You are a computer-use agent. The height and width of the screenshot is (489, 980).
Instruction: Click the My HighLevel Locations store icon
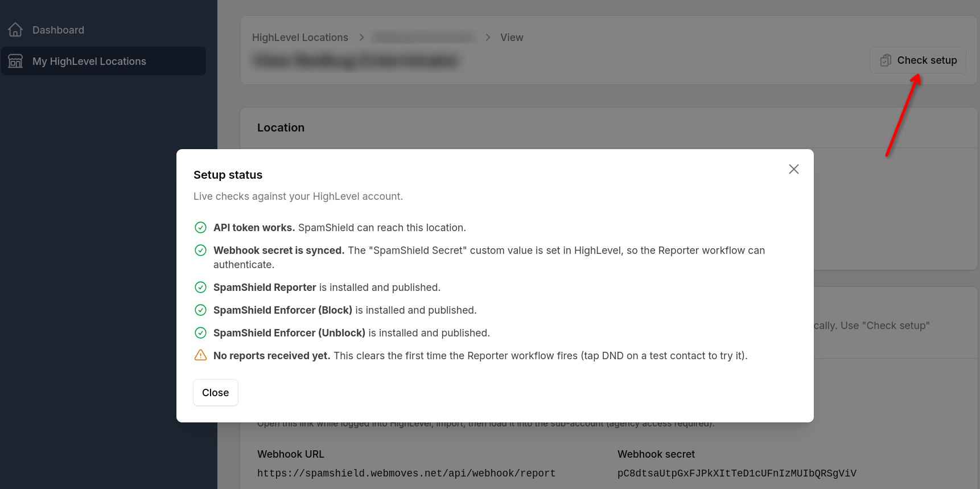point(15,61)
